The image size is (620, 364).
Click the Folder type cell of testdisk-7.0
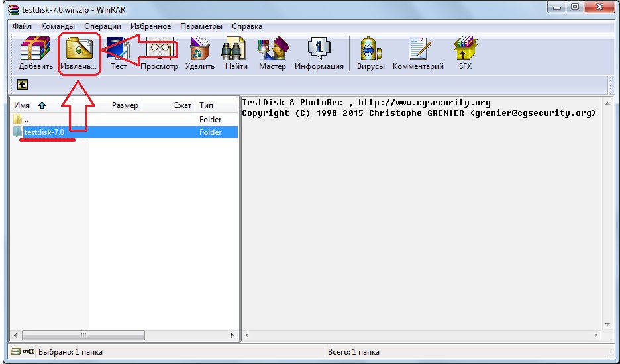click(210, 132)
